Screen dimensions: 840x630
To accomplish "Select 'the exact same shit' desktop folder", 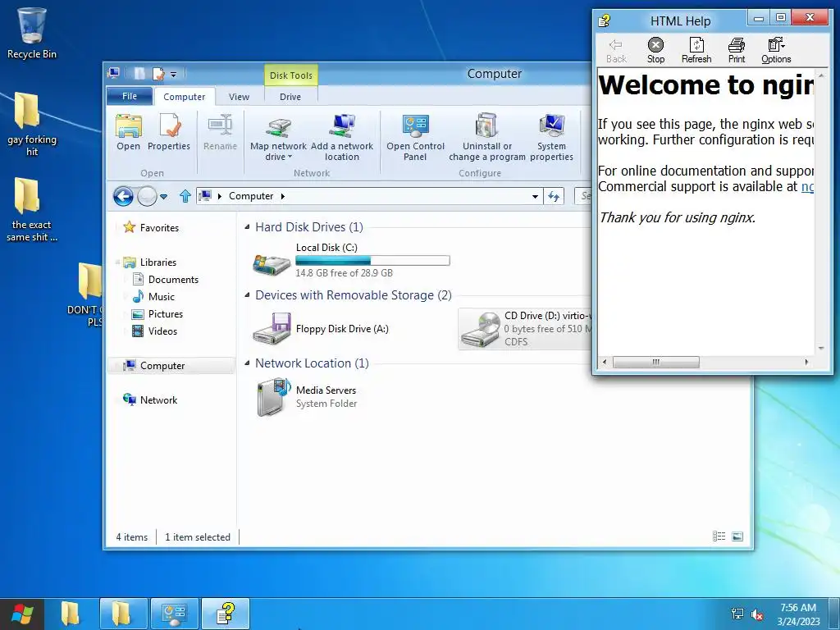I will tap(32, 209).
